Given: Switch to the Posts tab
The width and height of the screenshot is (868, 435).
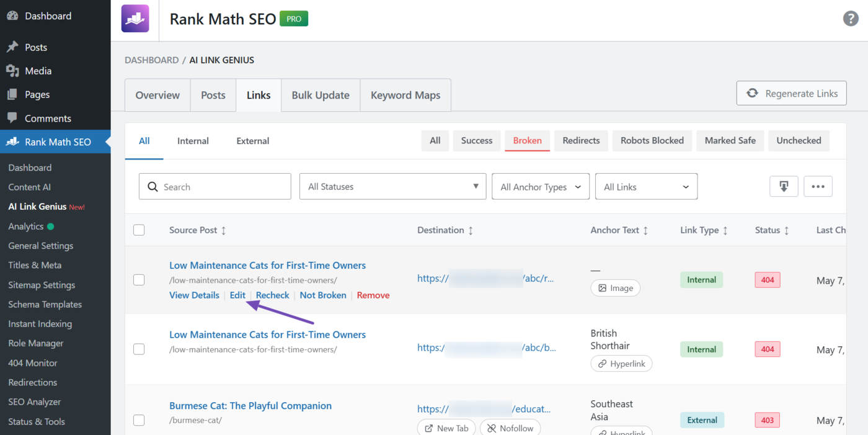Looking at the screenshot, I should point(213,95).
